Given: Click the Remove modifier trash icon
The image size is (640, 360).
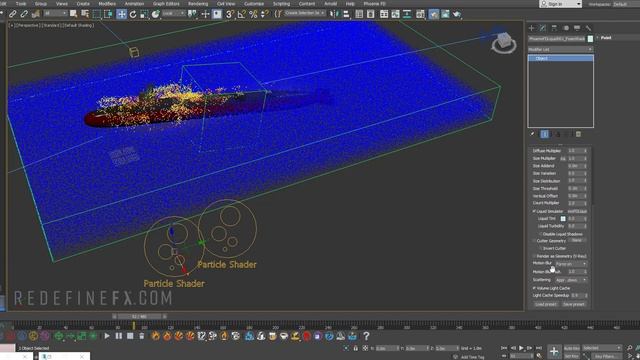Looking at the screenshot, I should click(x=578, y=134).
